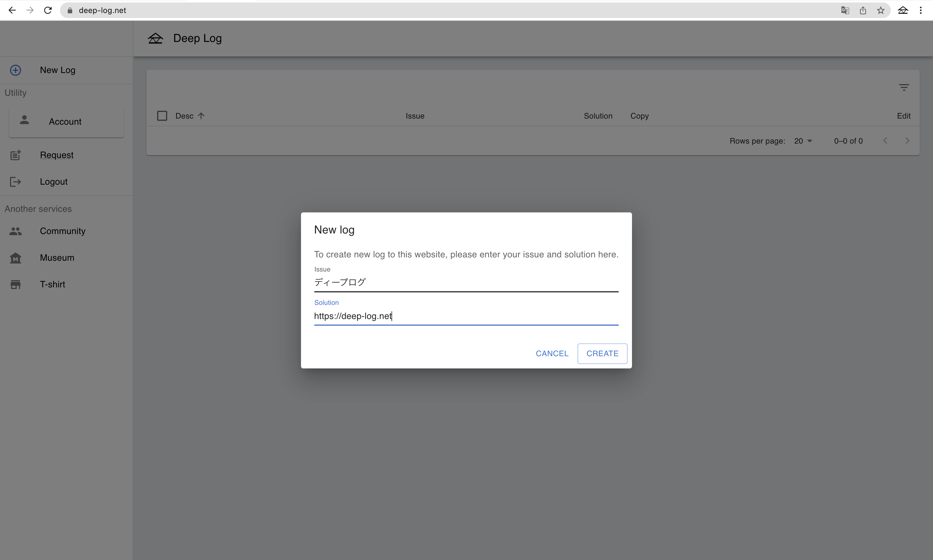Select the Community sidebar item

coord(63,231)
